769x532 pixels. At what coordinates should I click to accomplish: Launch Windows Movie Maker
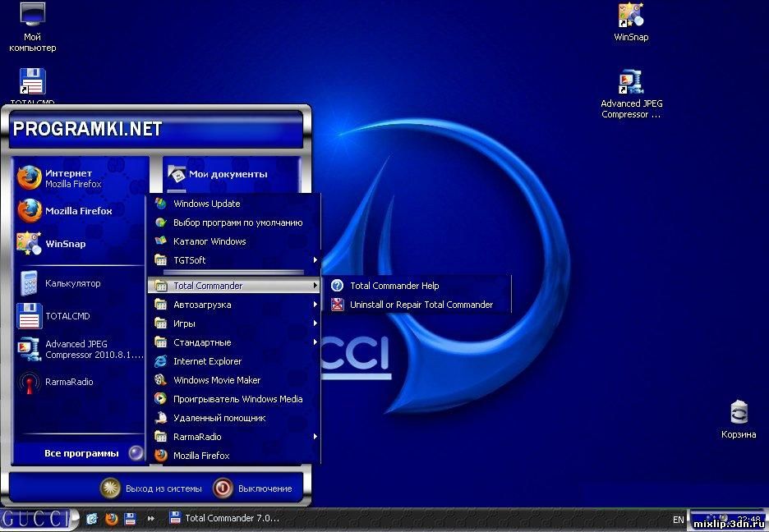pyautogui.click(x=234, y=380)
